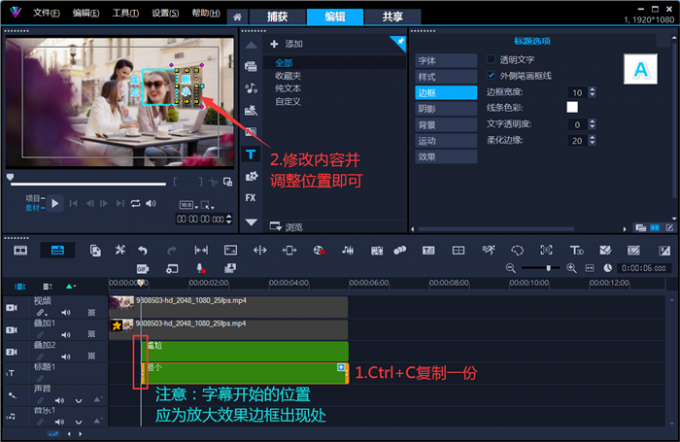This screenshot has width=680, height=442.
Task: Open the 3D Title editor icon
Action: pyautogui.click(x=576, y=250)
